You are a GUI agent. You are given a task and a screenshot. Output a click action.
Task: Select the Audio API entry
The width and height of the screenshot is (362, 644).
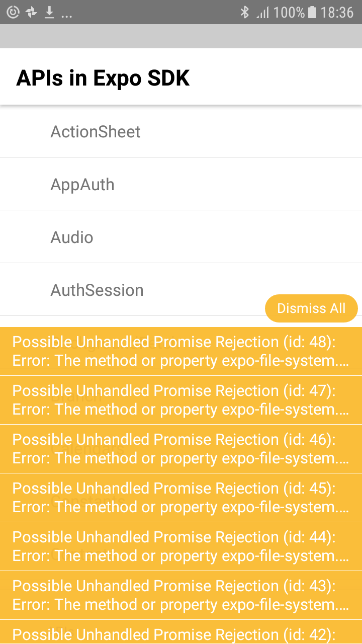click(x=72, y=237)
